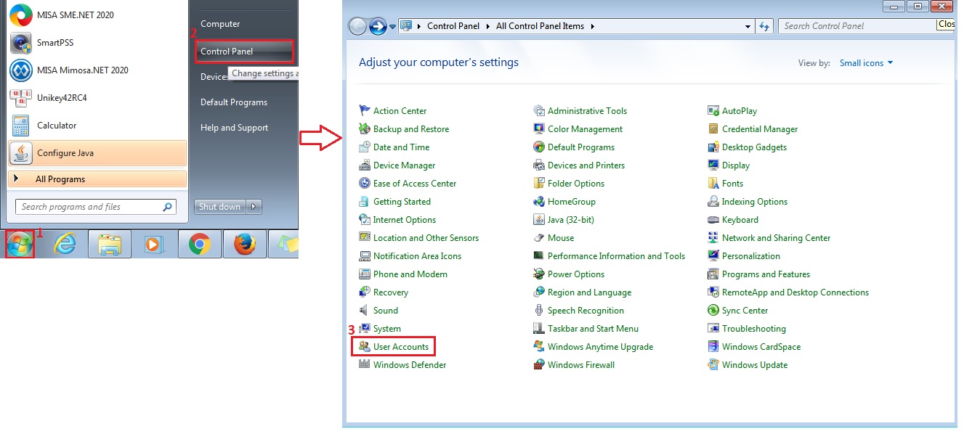
Task: Select Control Panel in the Start menu
Action: [246, 52]
